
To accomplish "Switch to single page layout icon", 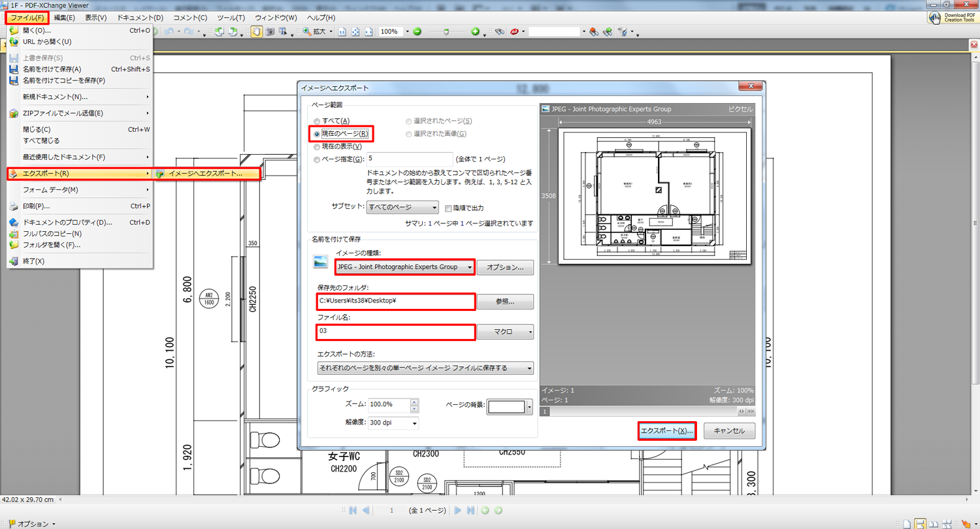I will [x=907, y=524].
